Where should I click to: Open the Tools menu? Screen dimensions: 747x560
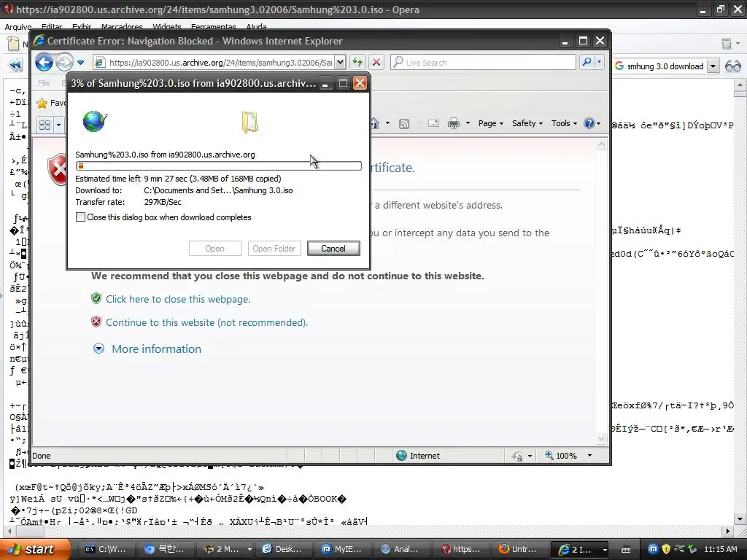click(564, 123)
